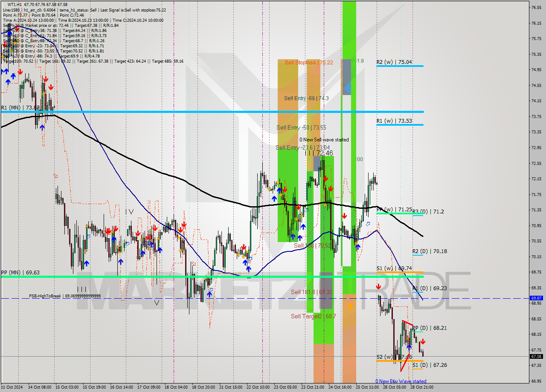Click the '22 Oct 10:00' time label
The width and height of the screenshot is (546, 392).
[258, 388]
